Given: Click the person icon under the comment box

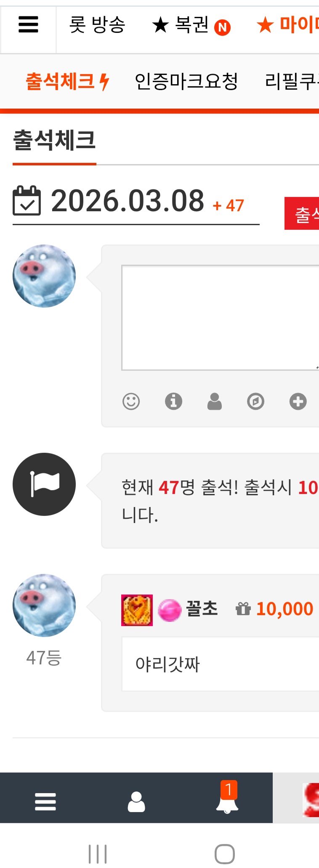Looking at the screenshot, I should [215, 401].
